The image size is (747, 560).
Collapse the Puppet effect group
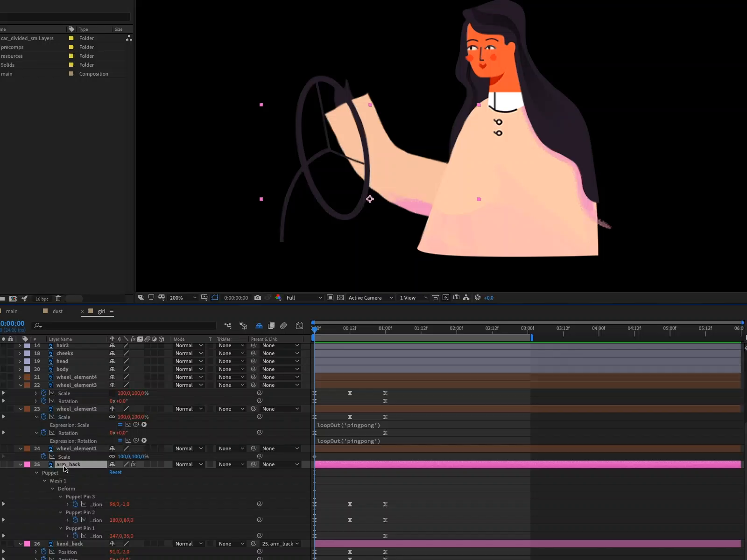tap(37, 473)
